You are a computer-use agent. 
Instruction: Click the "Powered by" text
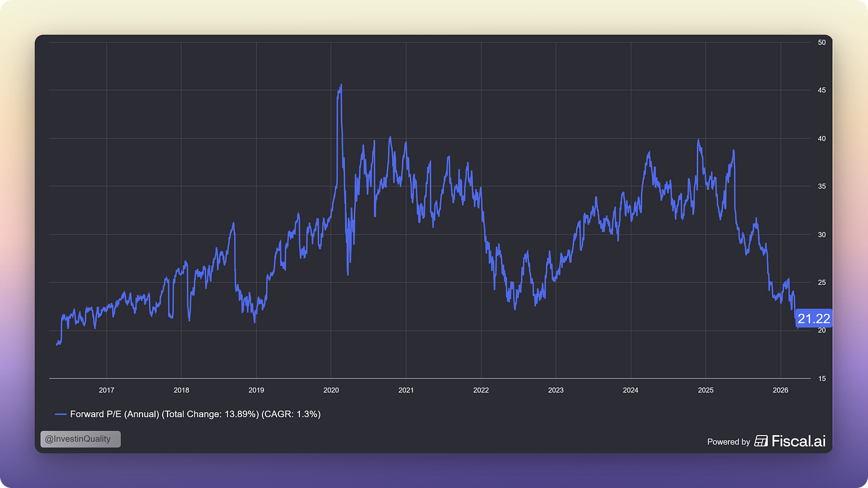coord(728,442)
